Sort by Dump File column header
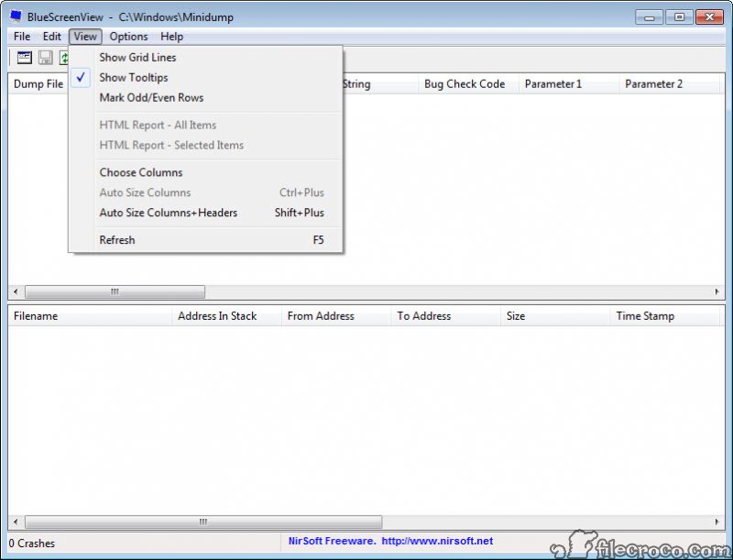Viewport: 733px width, 560px height. (38, 84)
